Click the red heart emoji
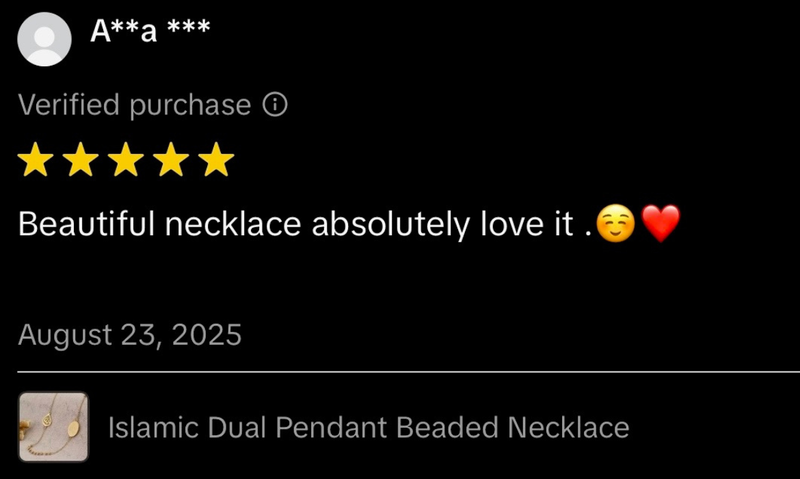The height and width of the screenshot is (479, 800). click(661, 223)
